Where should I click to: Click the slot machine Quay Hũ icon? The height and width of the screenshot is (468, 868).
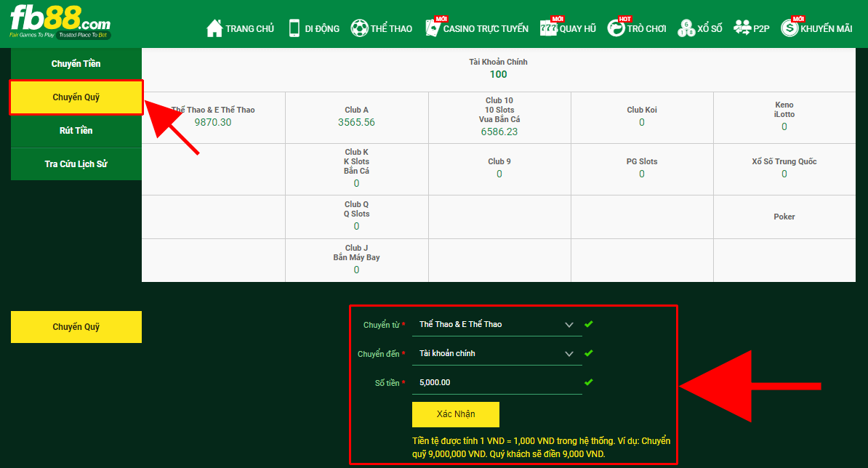pos(548,28)
